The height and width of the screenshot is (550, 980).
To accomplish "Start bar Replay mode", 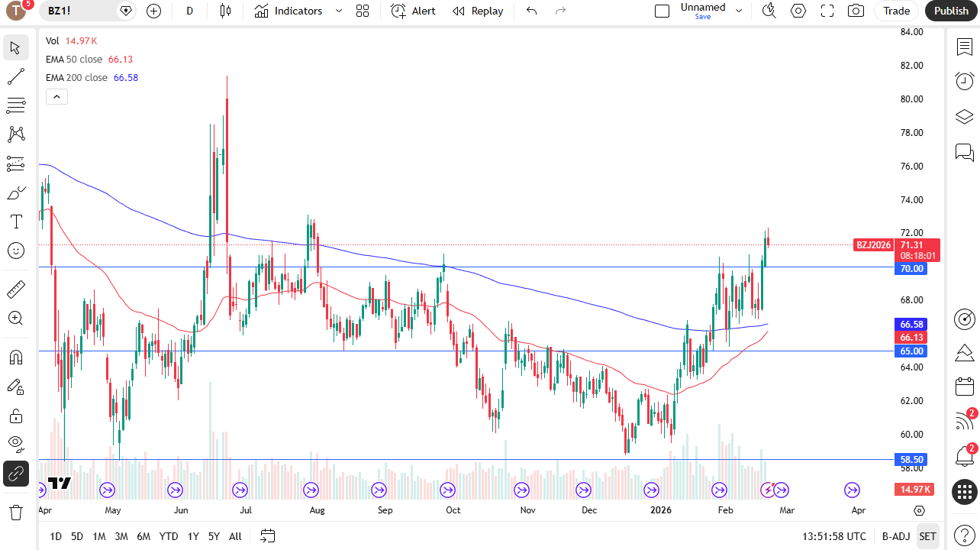I will [478, 11].
